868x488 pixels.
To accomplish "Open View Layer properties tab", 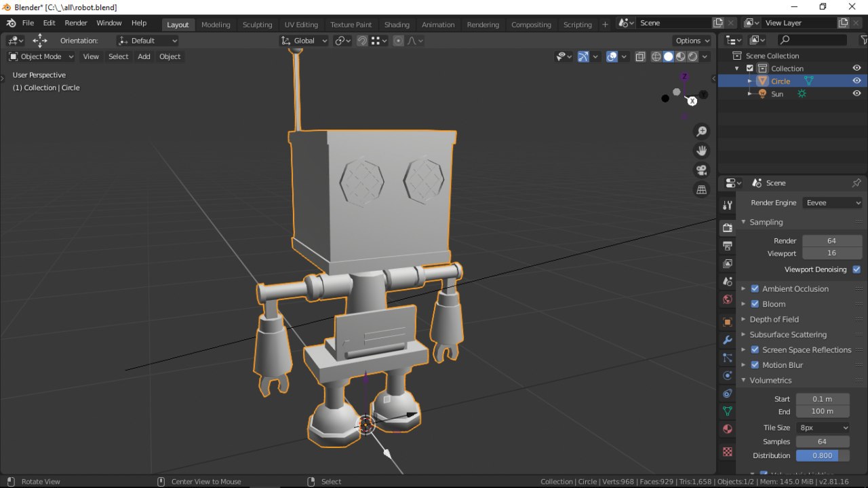I will coord(728,263).
